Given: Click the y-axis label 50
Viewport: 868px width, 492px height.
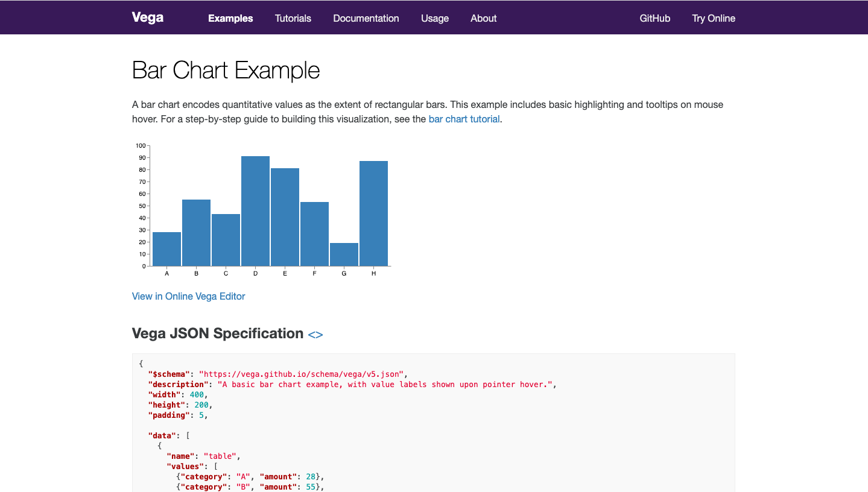Looking at the screenshot, I should [x=142, y=206].
